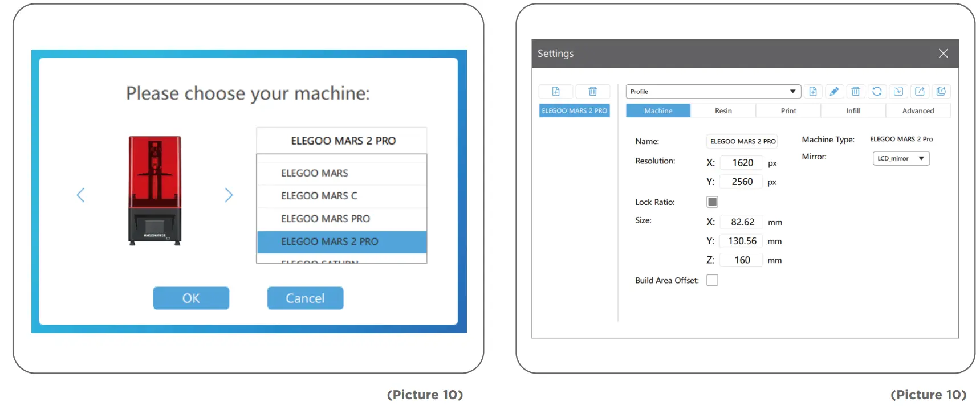
Task: Close the Settings window with the X
Action: [944, 53]
